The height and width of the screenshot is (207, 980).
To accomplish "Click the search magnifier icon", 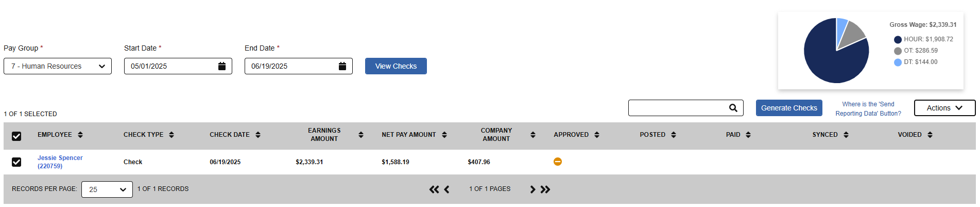I will (733, 108).
